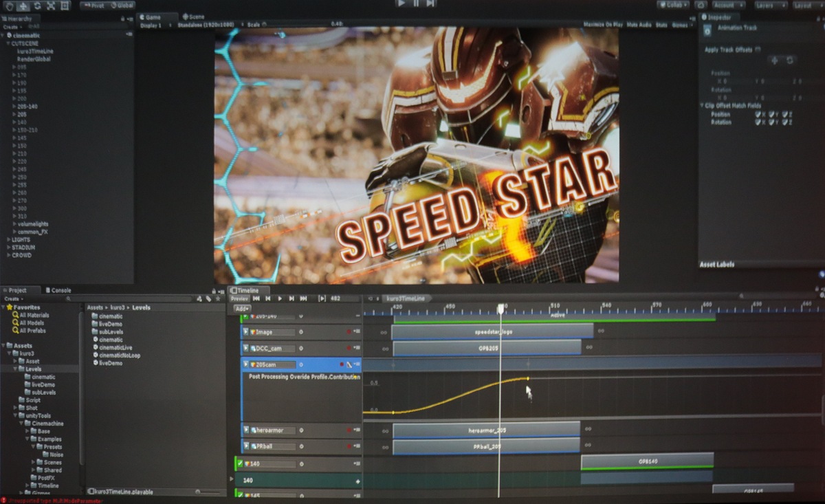This screenshot has height=504, width=825.
Task: Toggle the Timeline Preview button
Action: (239, 298)
